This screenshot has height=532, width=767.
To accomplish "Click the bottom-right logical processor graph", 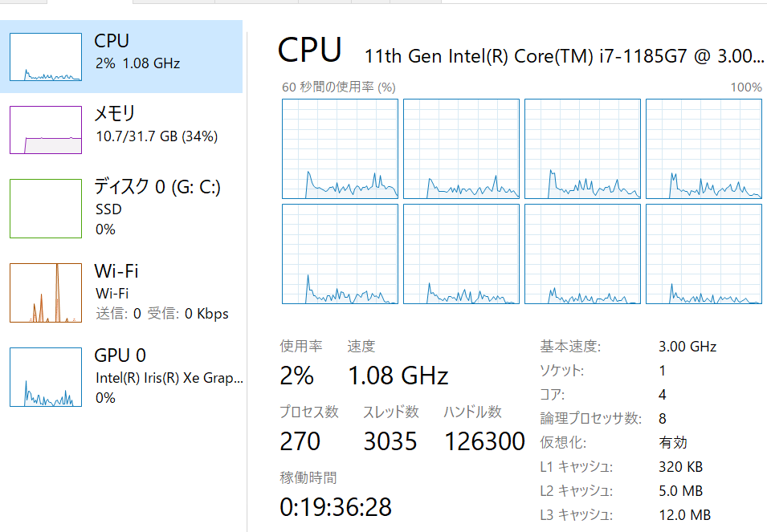I will [704, 254].
